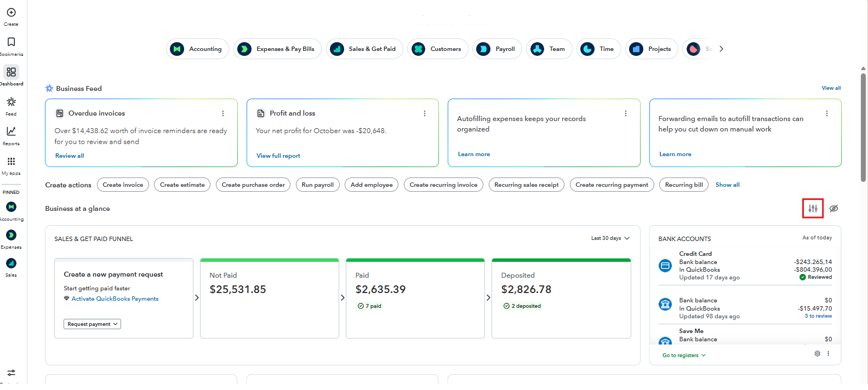
Task: Expand the Go to registers menu
Action: [684, 355]
